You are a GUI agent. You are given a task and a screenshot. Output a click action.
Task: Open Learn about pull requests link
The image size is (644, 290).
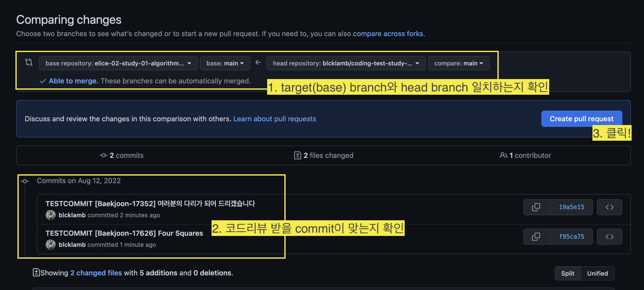[274, 119]
